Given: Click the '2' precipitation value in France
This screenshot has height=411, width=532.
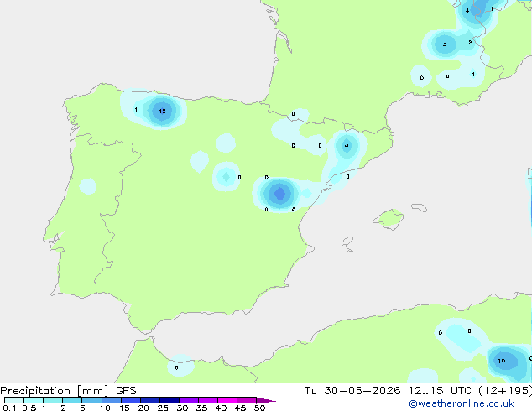Looking at the screenshot, I should (470, 43).
